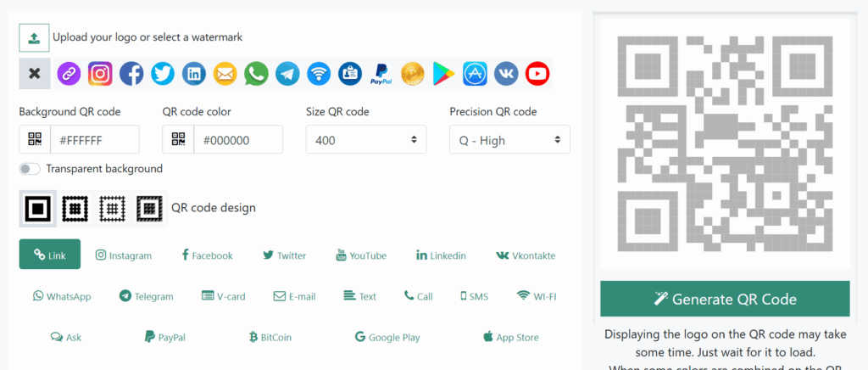Open background color picker QR icon
The width and height of the screenshot is (868, 370).
tap(35, 139)
